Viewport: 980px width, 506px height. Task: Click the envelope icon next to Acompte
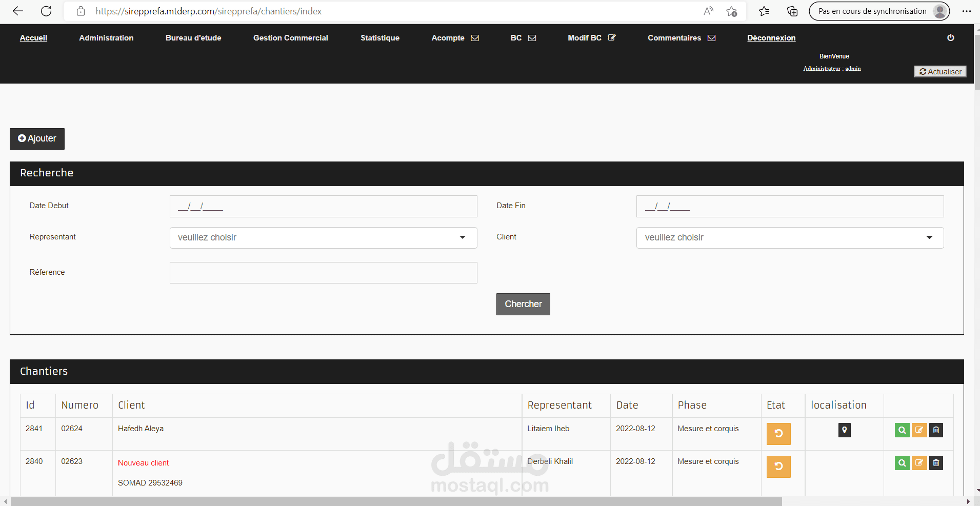[475, 38]
